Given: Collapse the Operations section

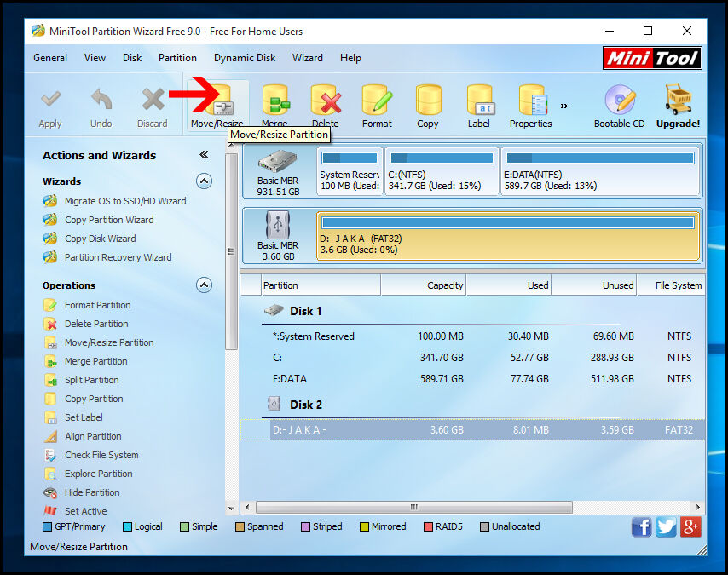Looking at the screenshot, I should (205, 285).
